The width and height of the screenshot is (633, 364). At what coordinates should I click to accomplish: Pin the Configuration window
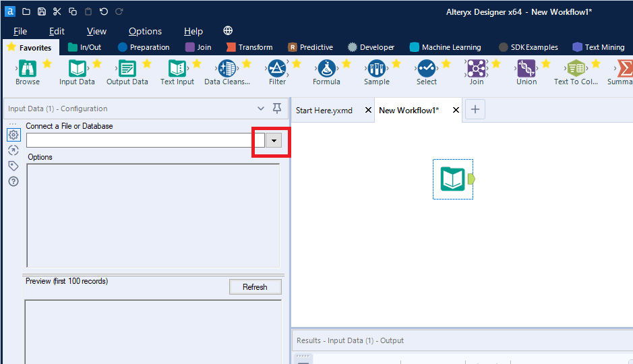coord(277,108)
